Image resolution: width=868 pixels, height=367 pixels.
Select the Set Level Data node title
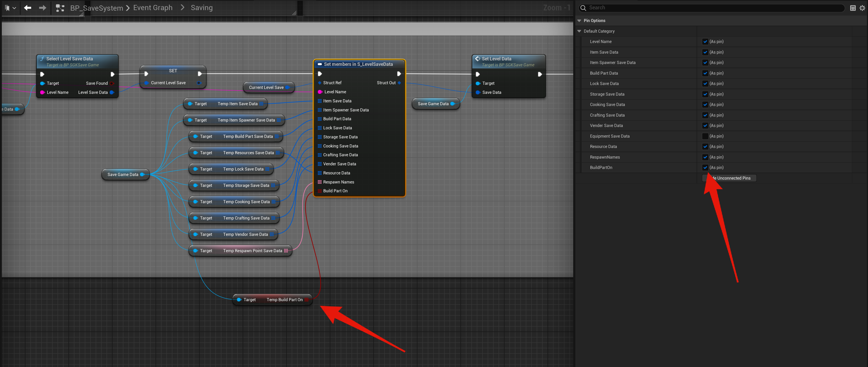[x=496, y=59]
